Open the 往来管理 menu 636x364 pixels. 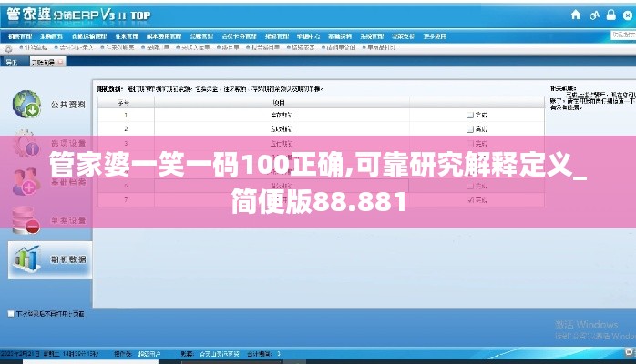pyautogui.click(x=127, y=36)
